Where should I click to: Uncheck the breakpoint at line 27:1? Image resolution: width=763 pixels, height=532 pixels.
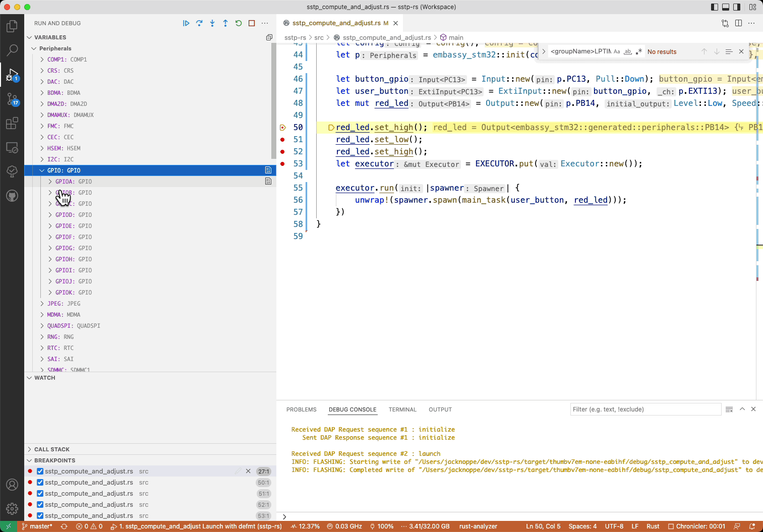pyautogui.click(x=40, y=471)
